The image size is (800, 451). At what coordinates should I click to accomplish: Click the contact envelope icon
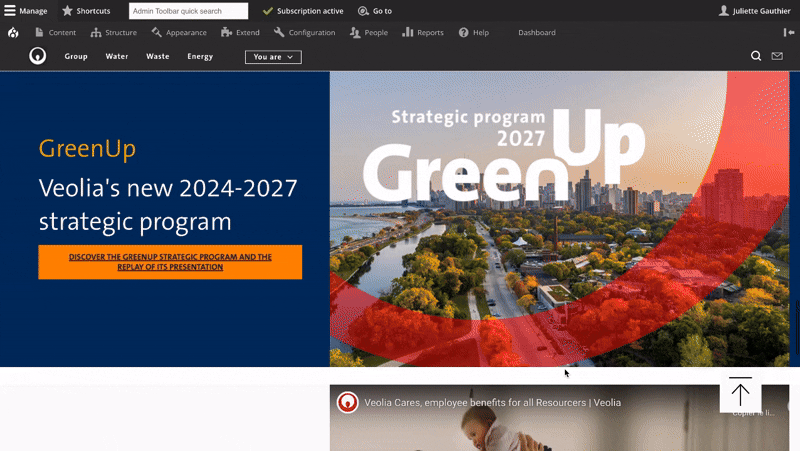[x=777, y=56]
